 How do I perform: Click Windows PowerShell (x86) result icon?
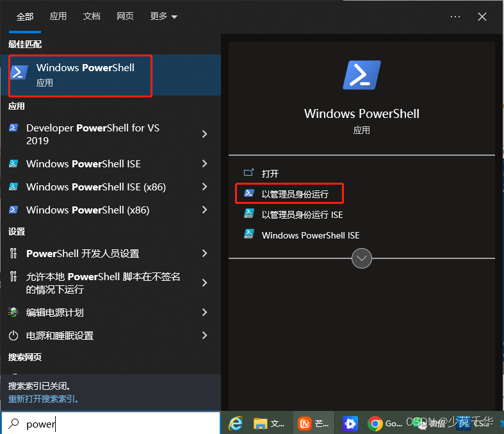click(13, 210)
